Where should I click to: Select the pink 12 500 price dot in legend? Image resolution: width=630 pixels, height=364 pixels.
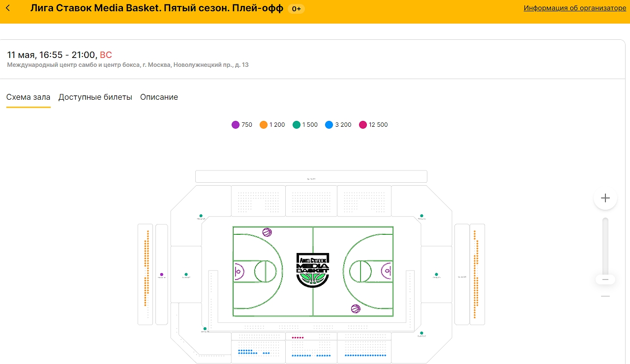pos(363,124)
